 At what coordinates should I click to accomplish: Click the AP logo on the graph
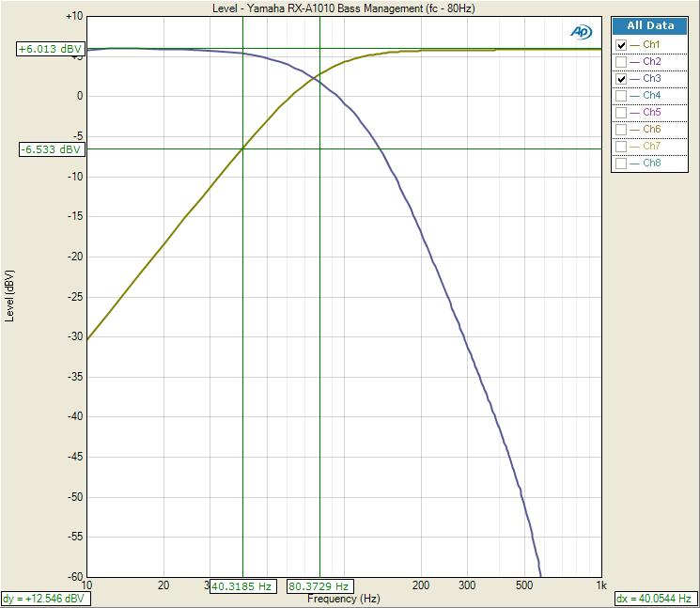tap(581, 32)
